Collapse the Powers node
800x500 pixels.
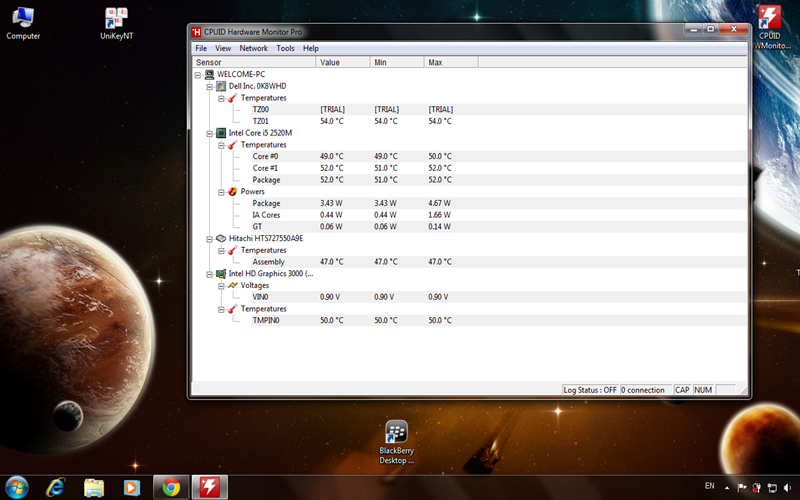point(221,192)
